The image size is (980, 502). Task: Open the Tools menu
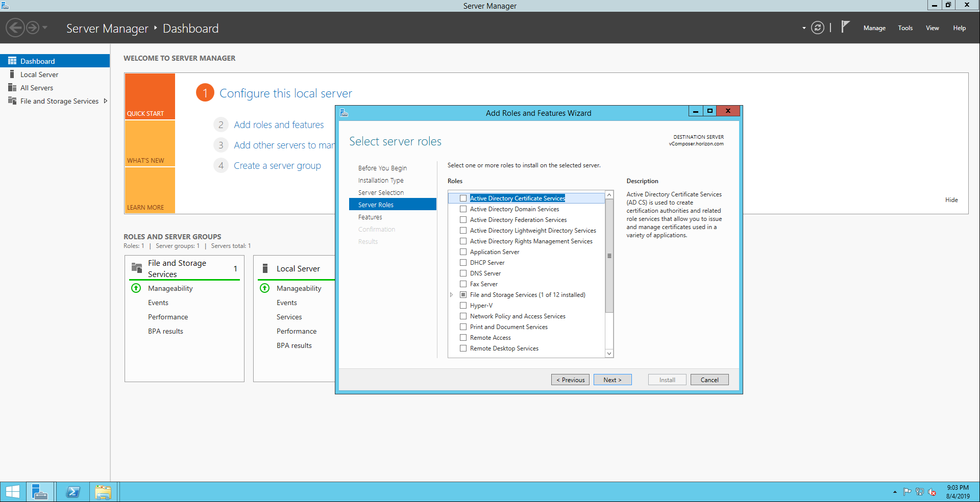point(905,28)
